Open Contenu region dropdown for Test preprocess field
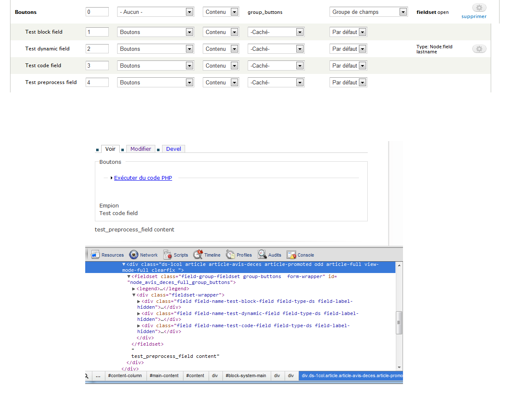This screenshot has width=505, height=420. [221, 82]
